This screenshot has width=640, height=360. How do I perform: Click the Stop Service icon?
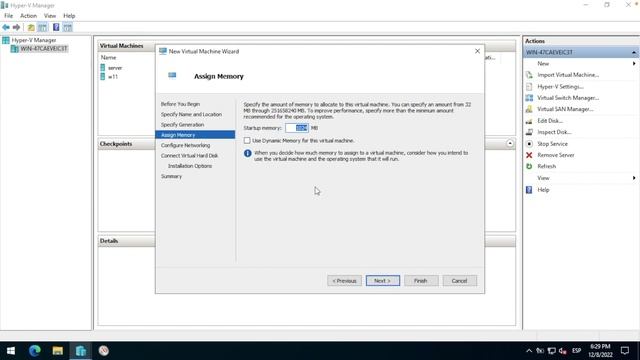click(x=529, y=144)
